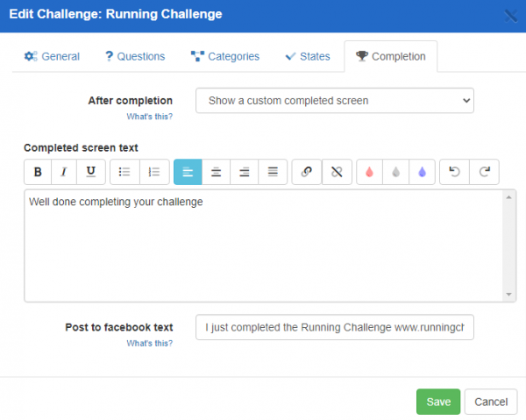The width and height of the screenshot is (526, 420).
Task: Apply italic formatting to the text
Action: click(64, 172)
